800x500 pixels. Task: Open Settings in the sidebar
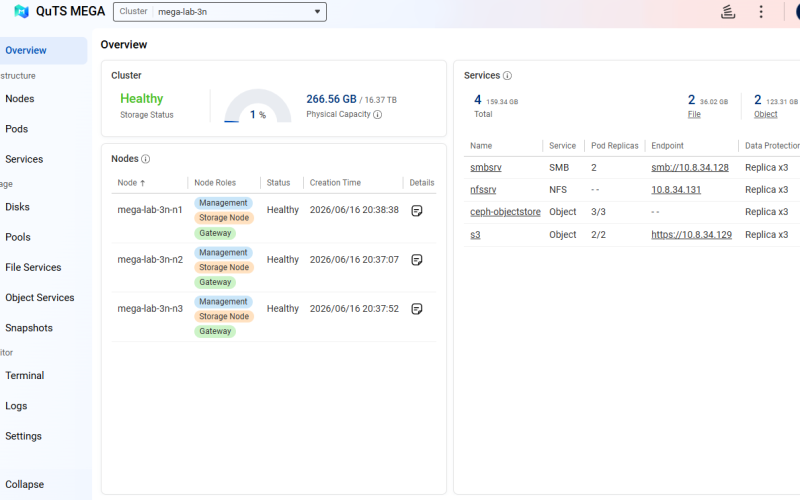[x=23, y=436]
